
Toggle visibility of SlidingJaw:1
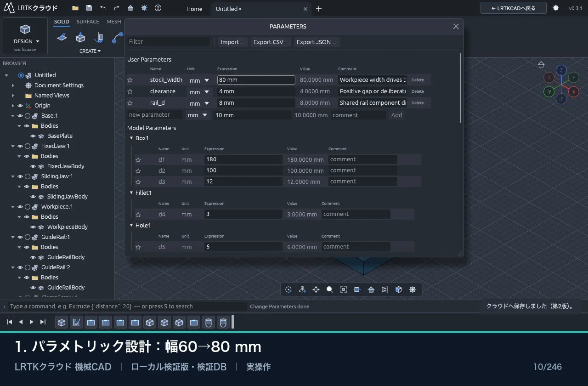coord(20,176)
